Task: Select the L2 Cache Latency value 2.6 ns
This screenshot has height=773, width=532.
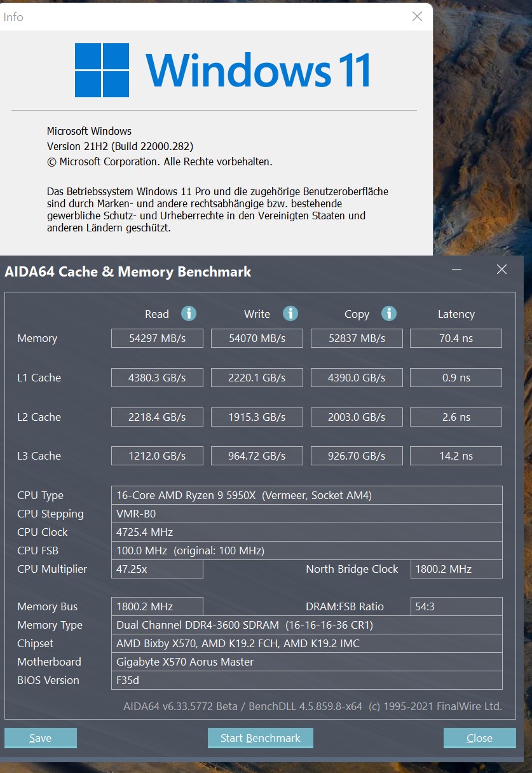Action: [x=456, y=417]
